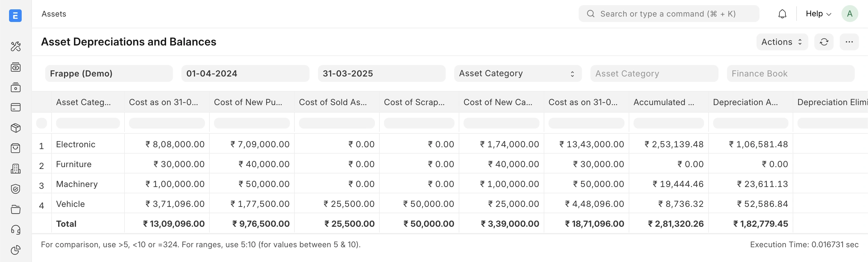Open the building sidebar icon
The image size is (868, 262).
(15, 169)
